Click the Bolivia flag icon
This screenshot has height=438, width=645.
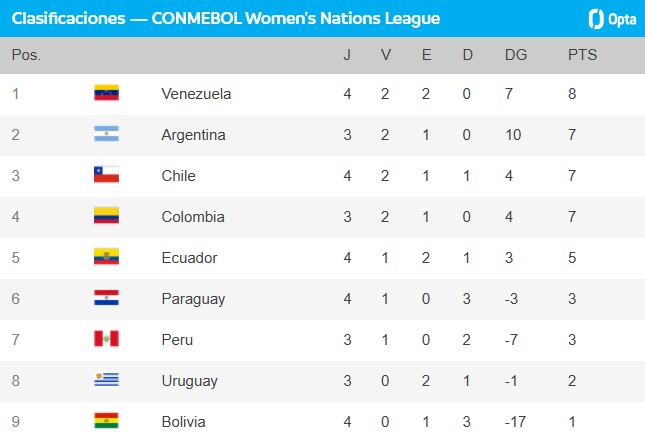tap(106, 421)
